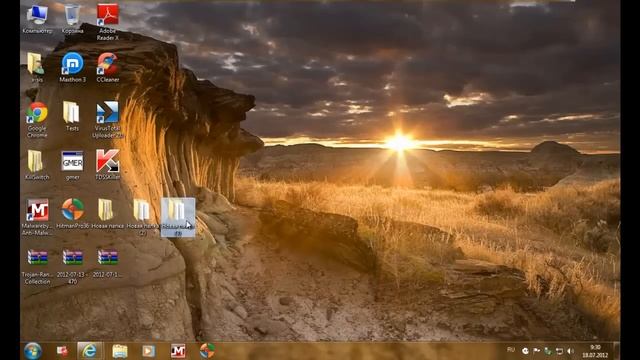Click the Show desktop strip at taskbar end
Screen dimensions: 640x360
(616, 351)
